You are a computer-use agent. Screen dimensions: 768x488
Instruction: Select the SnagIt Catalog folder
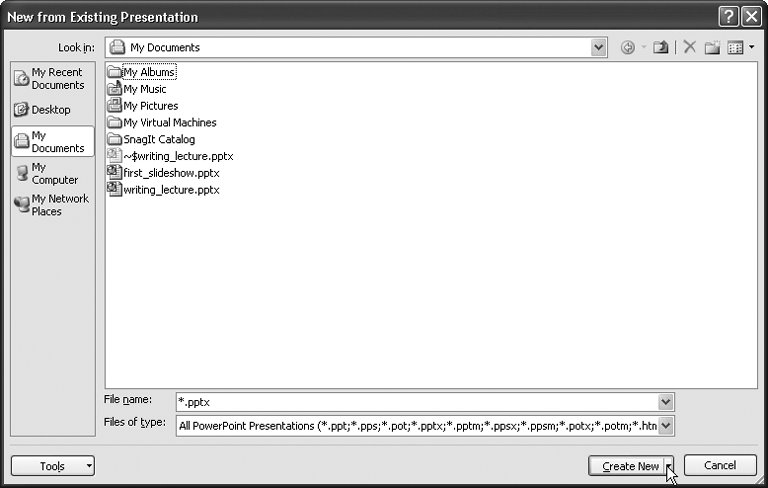point(151,139)
